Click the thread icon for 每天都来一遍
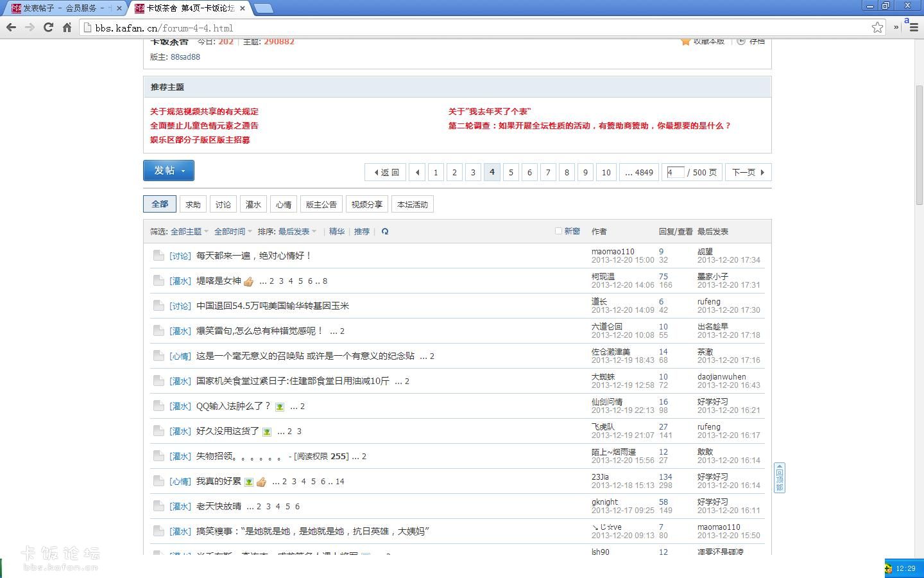The height and width of the screenshot is (578, 924). pyautogui.click(x=158, y=255)
